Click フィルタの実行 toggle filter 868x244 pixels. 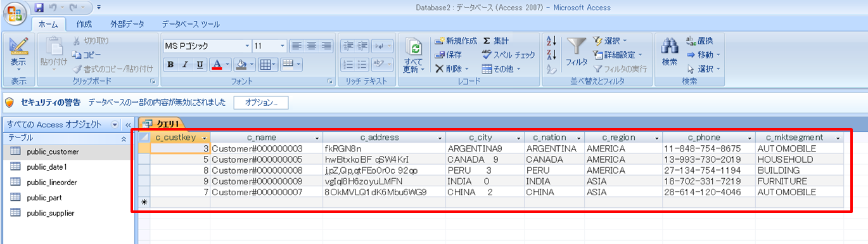pos(621,68)
